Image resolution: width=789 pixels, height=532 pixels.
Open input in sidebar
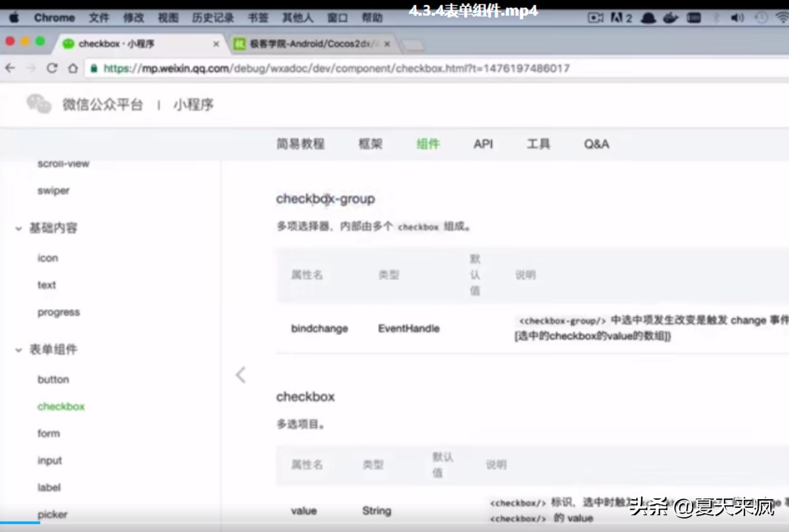(50, 460)
